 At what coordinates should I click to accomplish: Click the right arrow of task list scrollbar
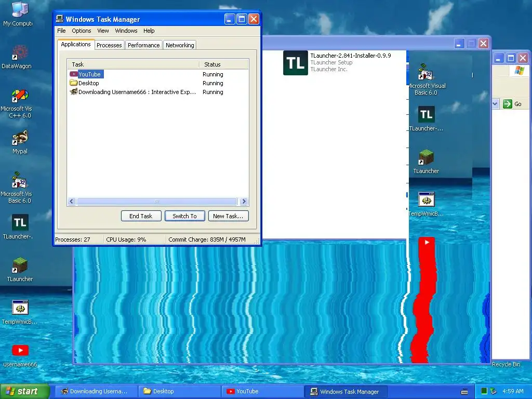coord(244,201)
